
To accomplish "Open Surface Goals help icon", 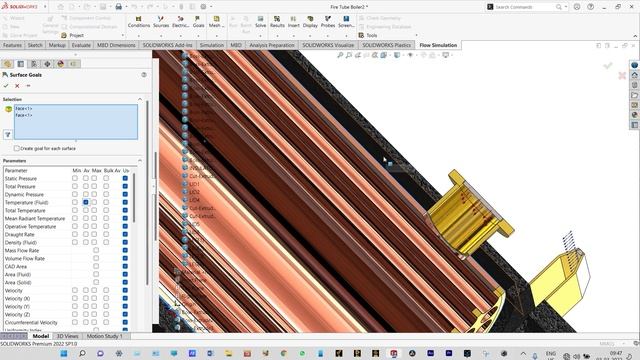I will tap(144, 75).
